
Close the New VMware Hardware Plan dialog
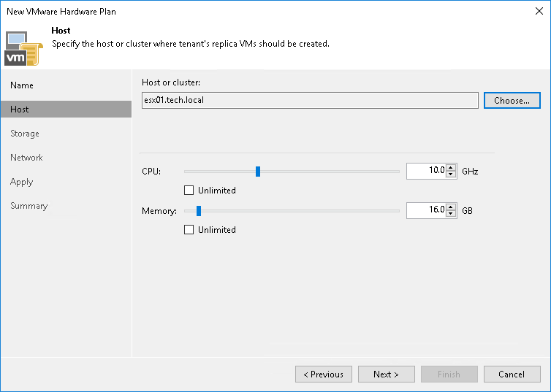[539, 11]
